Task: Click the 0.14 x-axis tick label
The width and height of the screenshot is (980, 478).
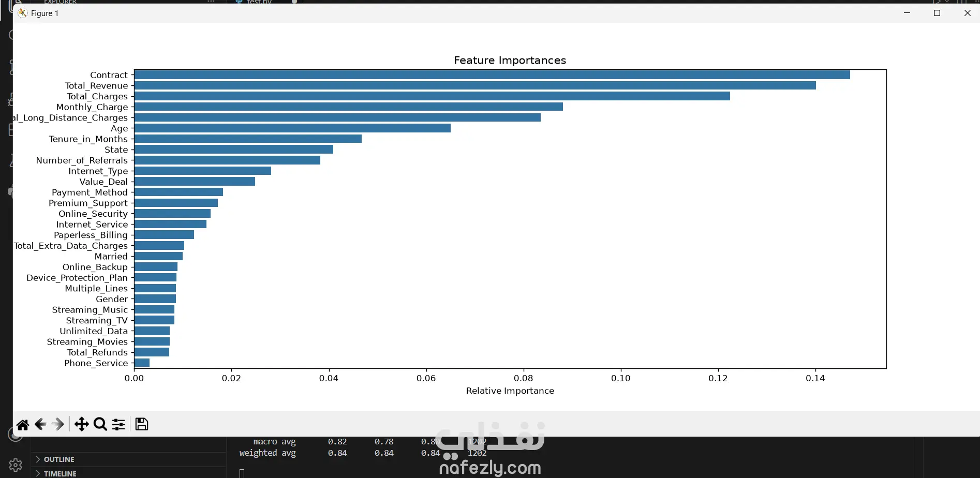Action: (x=815, y=378)
